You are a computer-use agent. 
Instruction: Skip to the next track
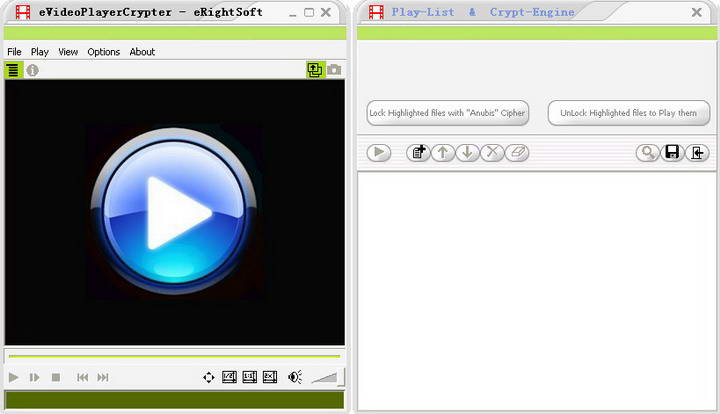tap(103, 377)
